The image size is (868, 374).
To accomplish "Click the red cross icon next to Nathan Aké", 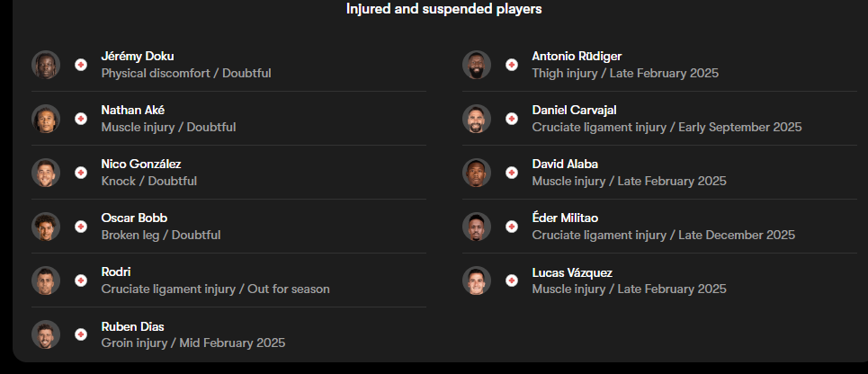I will click(81, 119).
